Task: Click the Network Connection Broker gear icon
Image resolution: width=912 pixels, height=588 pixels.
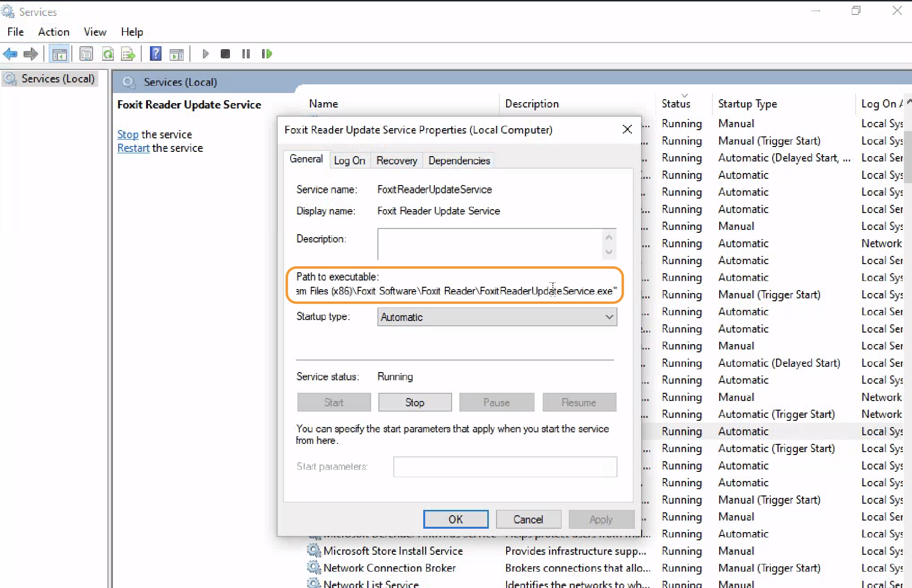Action: [314, 568]
